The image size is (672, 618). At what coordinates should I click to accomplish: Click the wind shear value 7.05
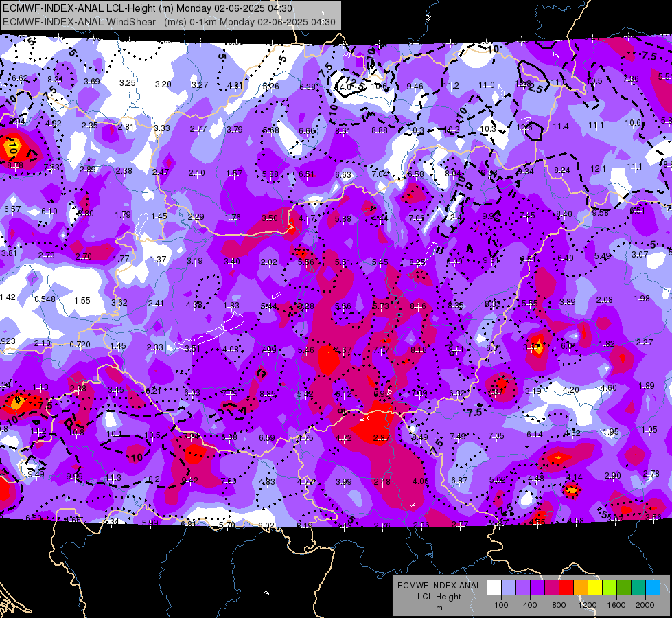point(496,436)
